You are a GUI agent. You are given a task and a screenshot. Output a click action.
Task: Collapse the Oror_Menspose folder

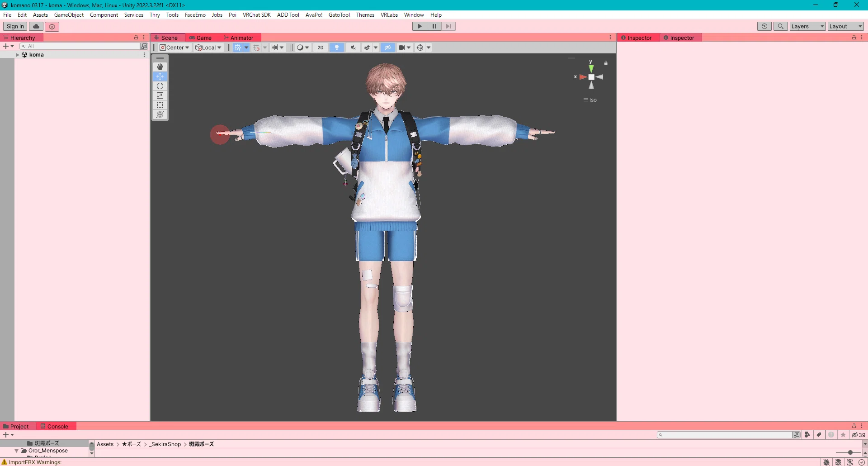coord(17,451)
